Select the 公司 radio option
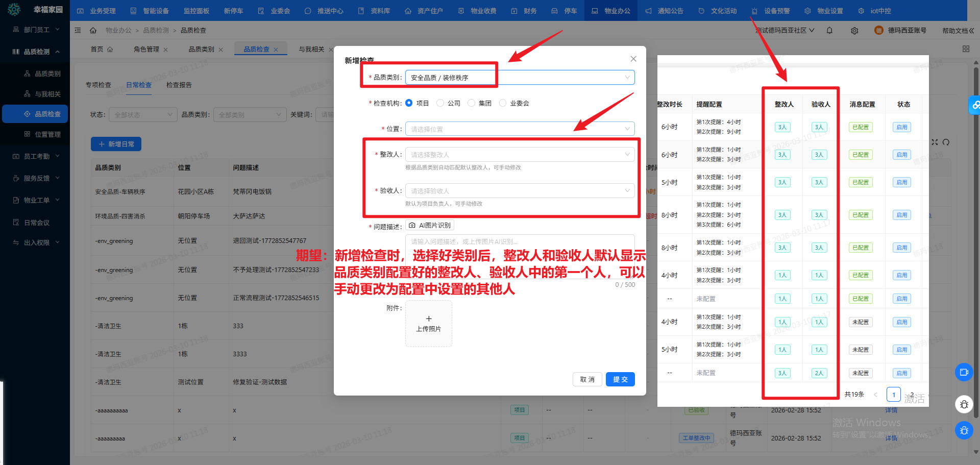 pyautogui.click(x=440, y=103)
